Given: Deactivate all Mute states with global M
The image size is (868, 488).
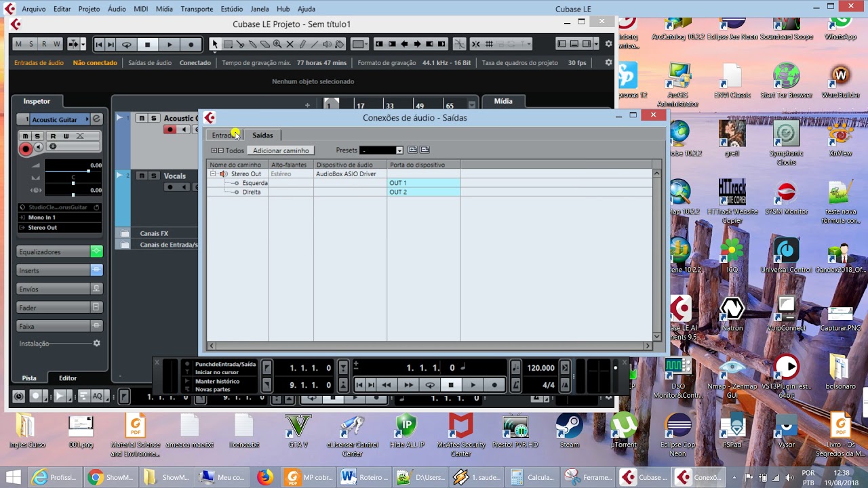Looking at the screenshot, I should [x=19, y=44].
